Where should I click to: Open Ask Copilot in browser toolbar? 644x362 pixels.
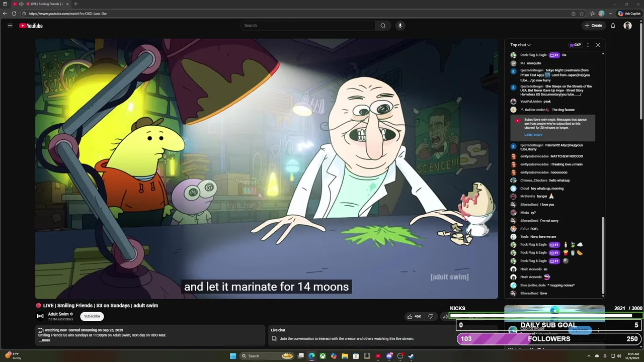coord(629,14)
